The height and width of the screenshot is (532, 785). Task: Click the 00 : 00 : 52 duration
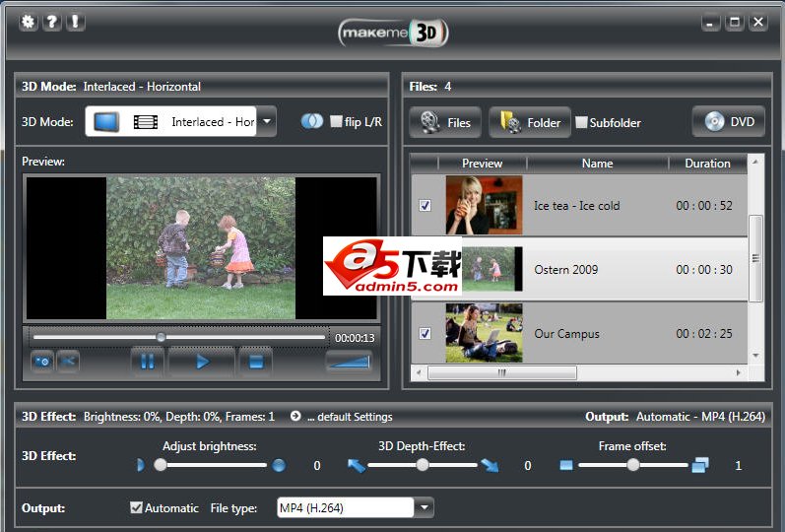704,205
